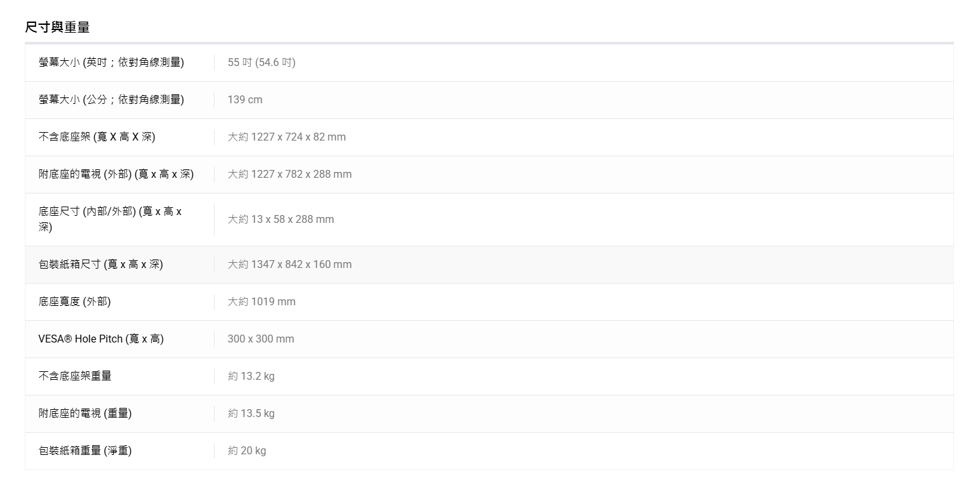Click the 附底座的電視 (外部) dimensions label

coord(116,174)
